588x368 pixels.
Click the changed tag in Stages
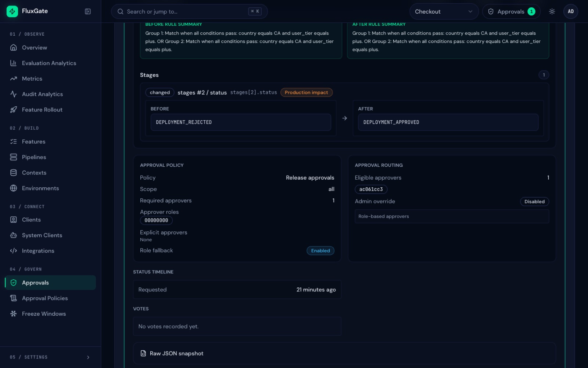click(x=160, y=92)
